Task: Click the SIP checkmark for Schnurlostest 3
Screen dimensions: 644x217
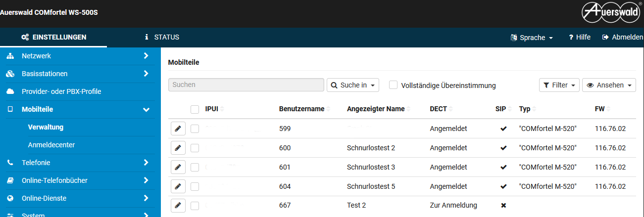Action: click(503, 167)
